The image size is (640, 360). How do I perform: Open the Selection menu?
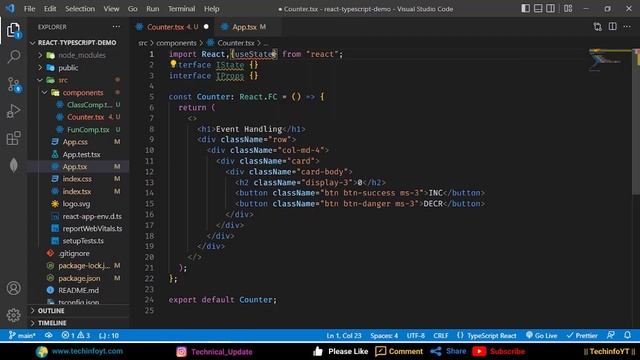80,9
